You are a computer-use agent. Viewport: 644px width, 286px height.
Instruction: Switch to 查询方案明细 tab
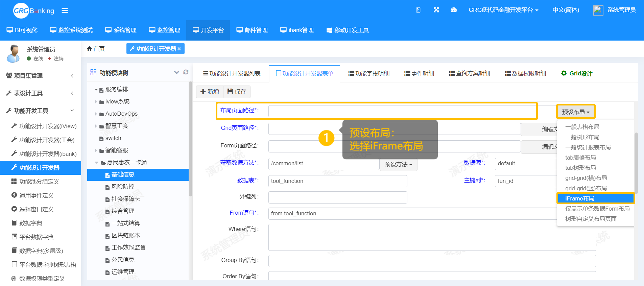pyautogui.click(x=470, y=73)
